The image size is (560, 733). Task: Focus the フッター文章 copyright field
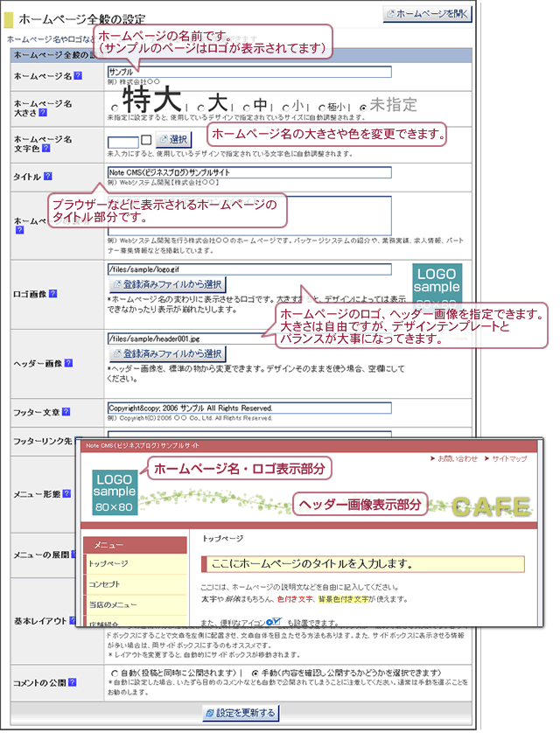(x=249, y=408)
